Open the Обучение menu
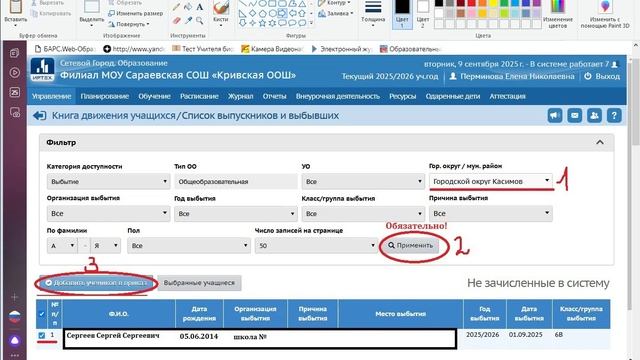The width and height of the screenshot is (640, 360). [154, 96]
